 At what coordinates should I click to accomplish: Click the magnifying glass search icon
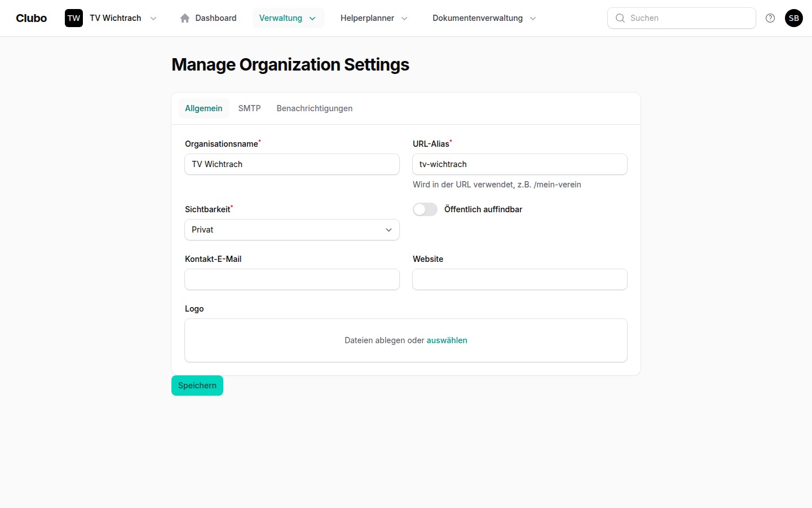point(620,18)
